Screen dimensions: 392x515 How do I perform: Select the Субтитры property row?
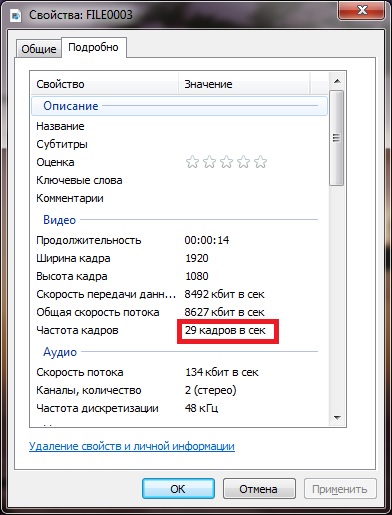(179, 144)
